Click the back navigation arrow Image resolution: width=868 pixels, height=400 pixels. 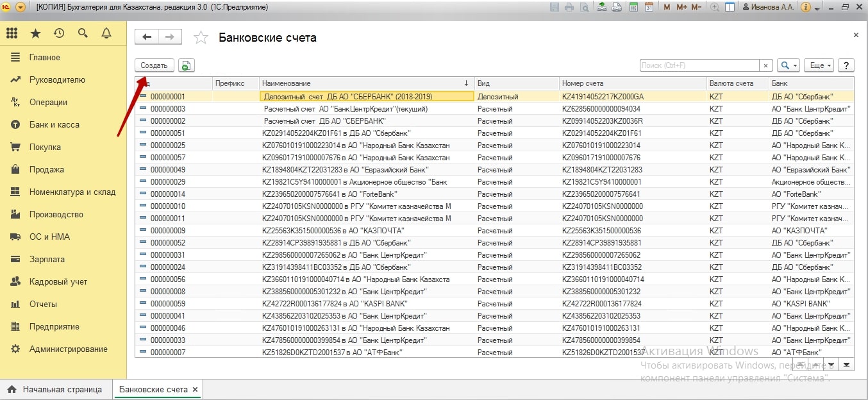coord(147,37)
